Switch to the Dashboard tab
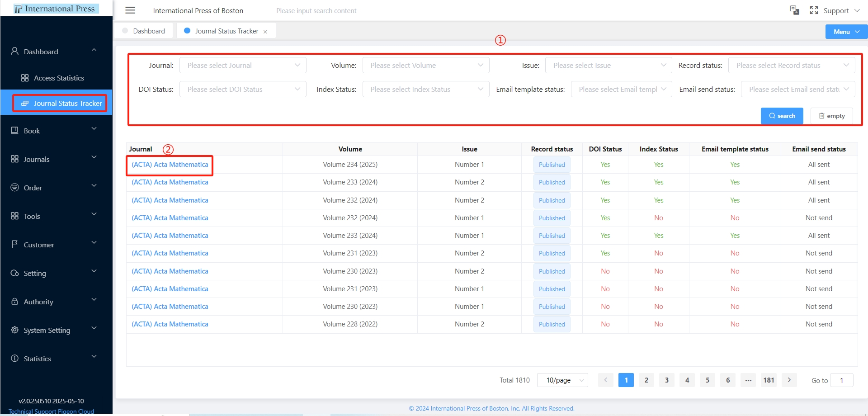 click(144, 31)
